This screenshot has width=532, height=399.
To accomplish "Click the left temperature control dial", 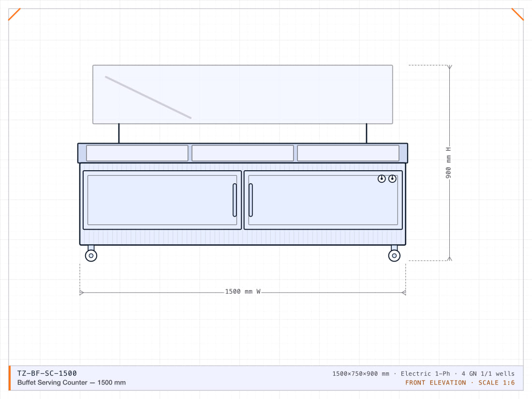I will [x=382, y=178].
